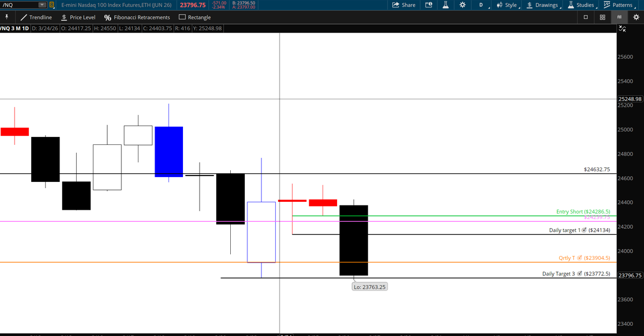
Task: Click the -571.00 net change value
Action: coord(218,3)
